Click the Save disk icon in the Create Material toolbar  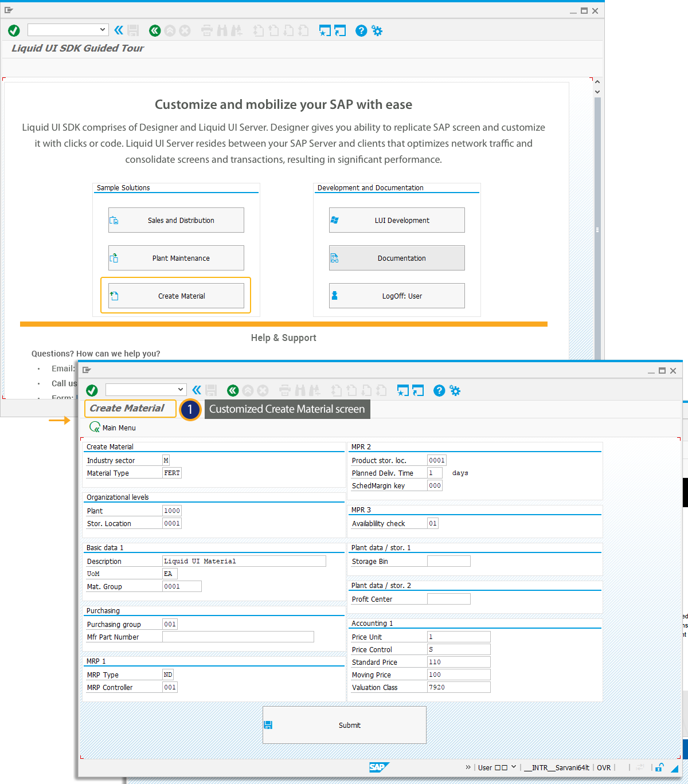(211, 390)
